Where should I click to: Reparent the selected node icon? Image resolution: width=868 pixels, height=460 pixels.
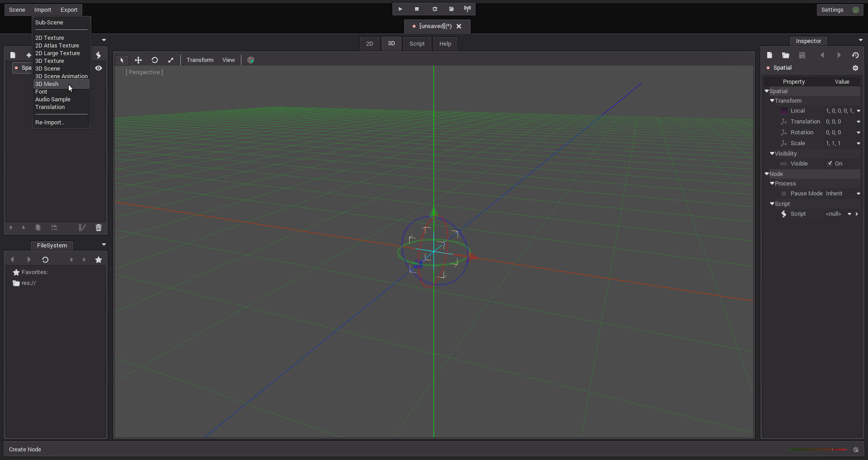[54, 228]
